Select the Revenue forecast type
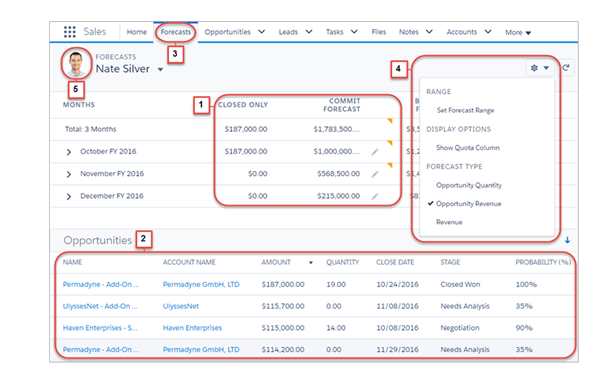Viewport: 602px width, 389px height. (x=449, y=222)
